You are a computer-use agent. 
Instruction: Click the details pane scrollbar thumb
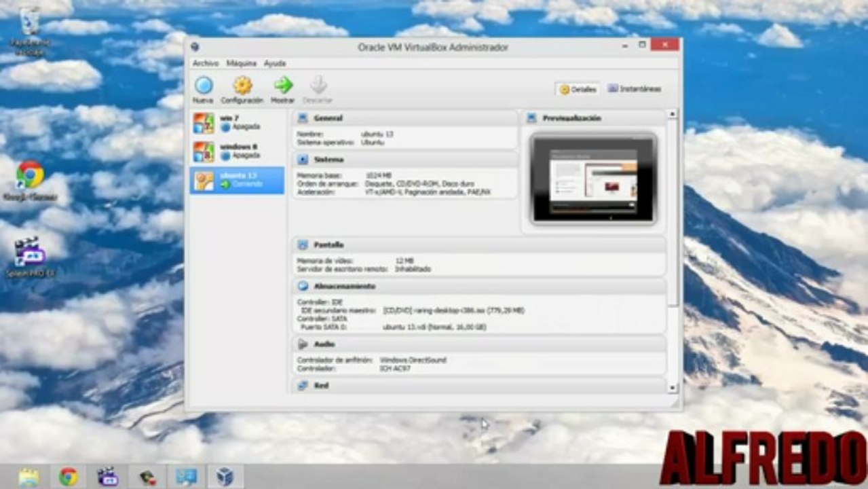coord(673,213)
